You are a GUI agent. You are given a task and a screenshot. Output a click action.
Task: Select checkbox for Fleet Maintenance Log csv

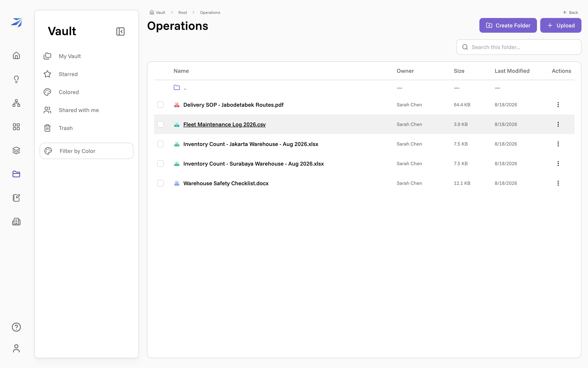[x=160, y=124]
